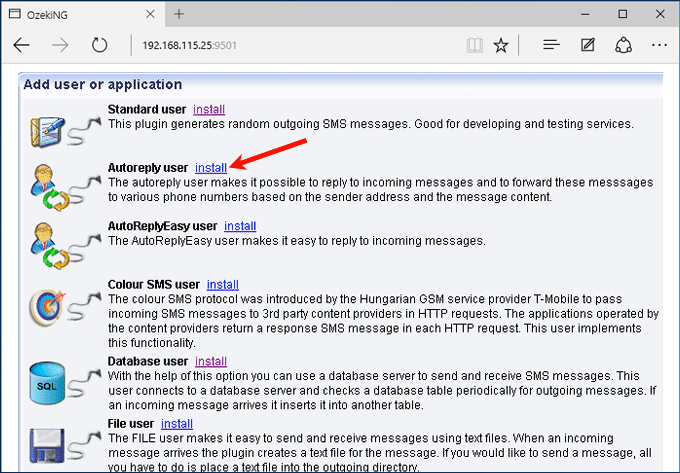Image resolution: width=680 pixels, height=473 pixels.
Task: Install the Colour SMS user
Action: coord(222,285)
